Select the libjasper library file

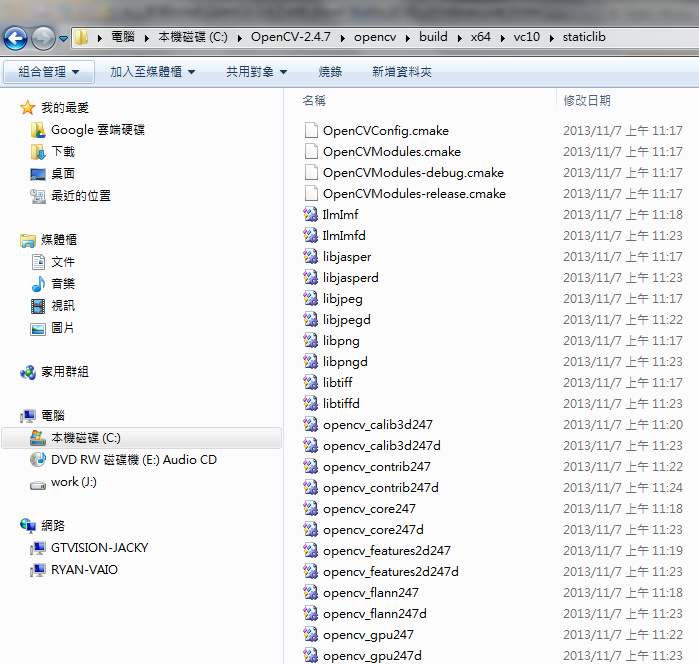click(347, 257)
